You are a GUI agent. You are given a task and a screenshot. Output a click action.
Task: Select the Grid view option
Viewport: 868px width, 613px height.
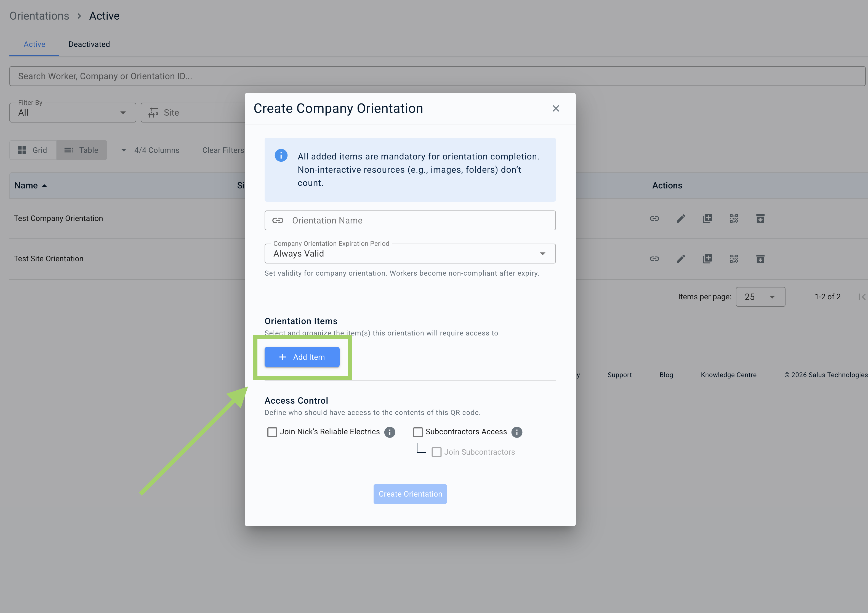pos(33,150)
